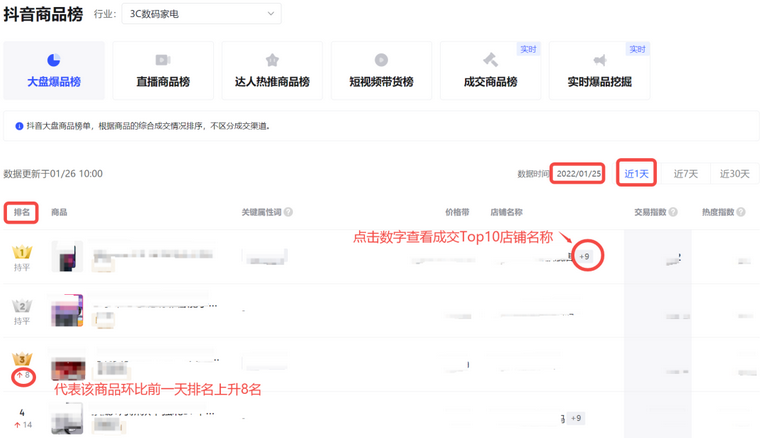Open the rank 1 product thumbnail
Viewport: 779px width, 439px height.
pos(67,257)
